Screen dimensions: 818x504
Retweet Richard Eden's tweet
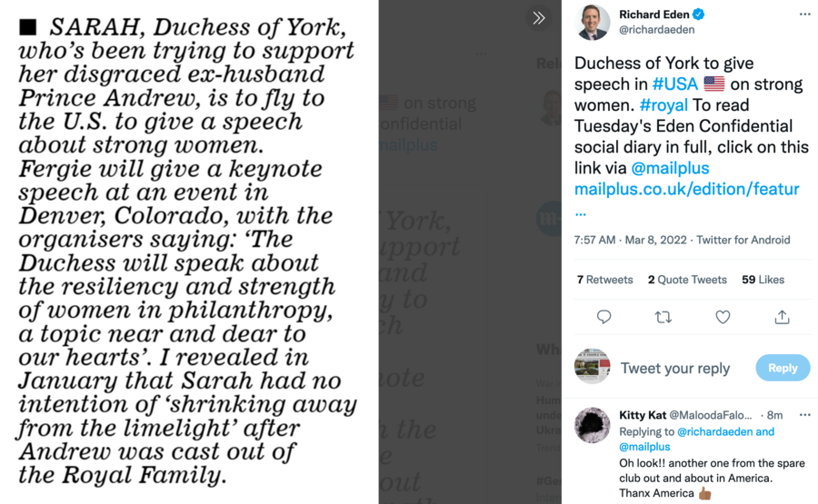663,317
